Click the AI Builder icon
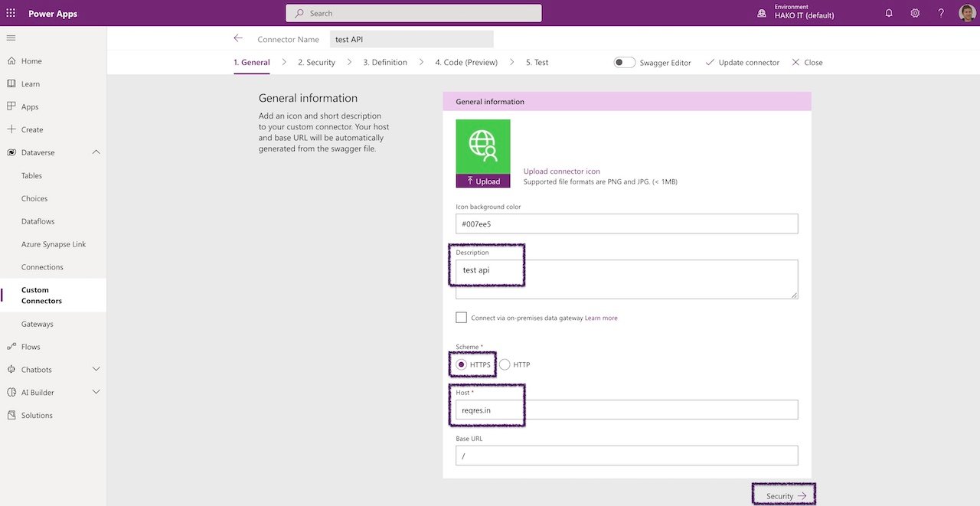This screenshot has height=506, width=980. [x=11, y=393]
